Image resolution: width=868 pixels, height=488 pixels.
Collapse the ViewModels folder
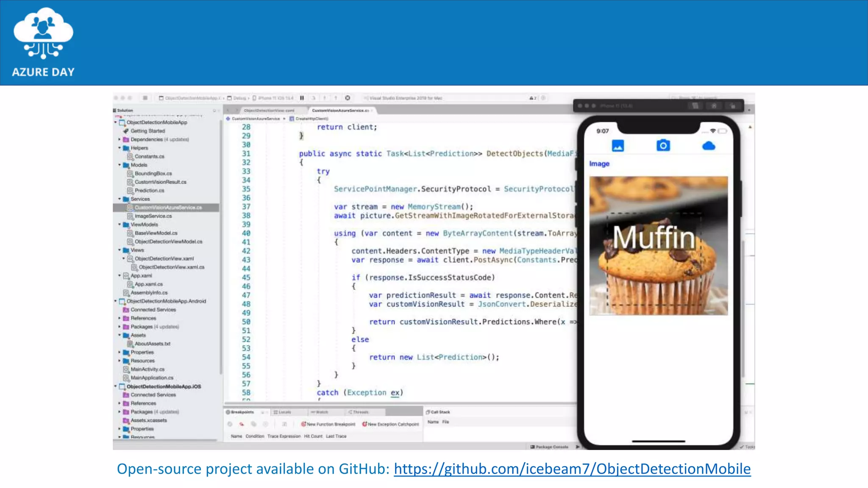pyautogui.click(x=119, y=225)
